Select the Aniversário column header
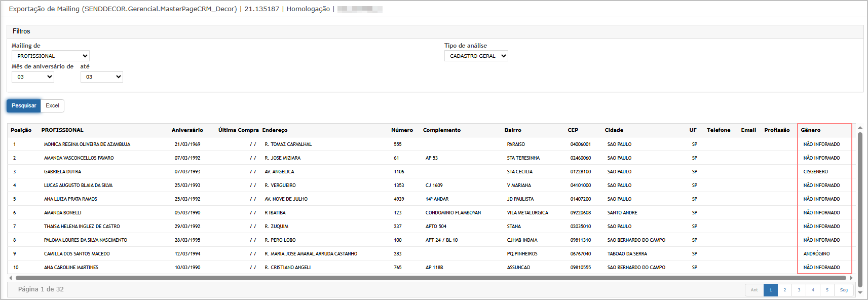The image size is (868, 300). coord(187,130)
